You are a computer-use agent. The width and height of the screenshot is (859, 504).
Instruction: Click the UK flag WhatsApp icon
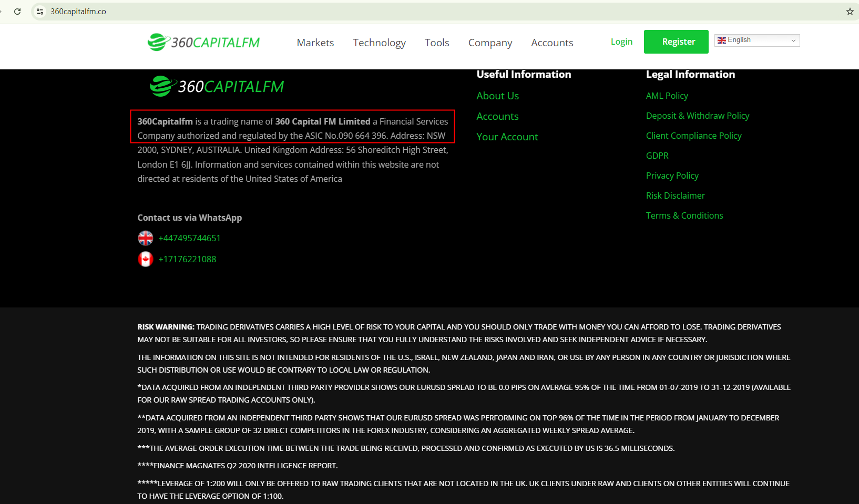[x=146, y=238]
